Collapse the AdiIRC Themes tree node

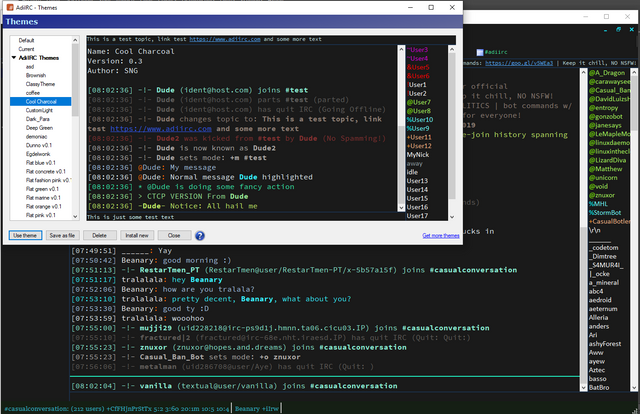tap(14, 58)
